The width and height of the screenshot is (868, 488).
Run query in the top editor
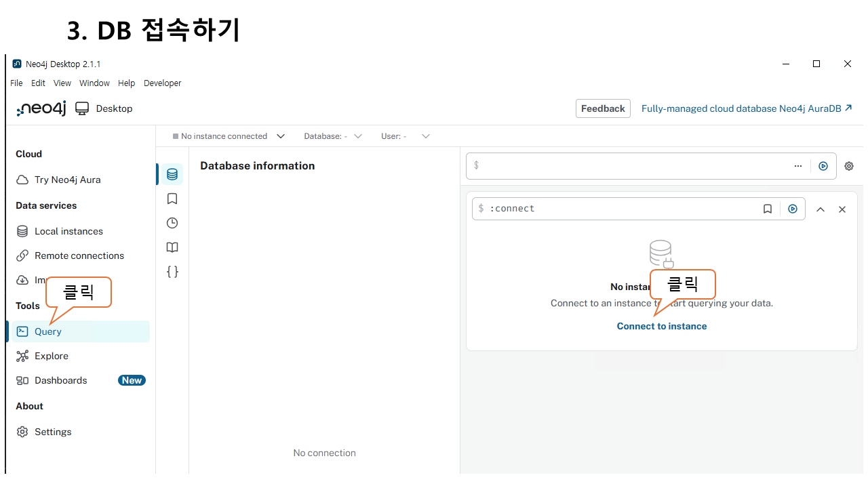(823, 166)
